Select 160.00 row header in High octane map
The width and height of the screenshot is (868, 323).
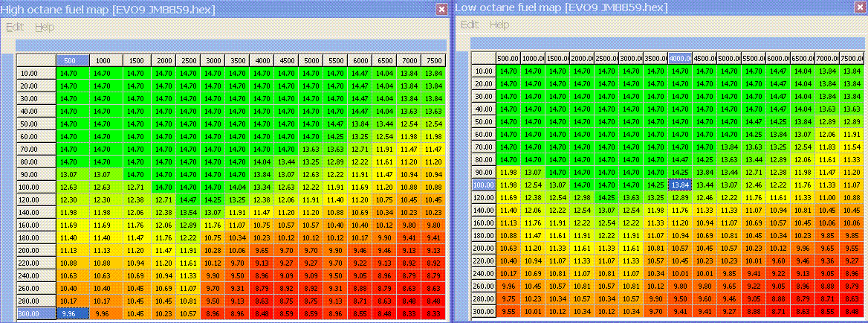pos(36,225)
